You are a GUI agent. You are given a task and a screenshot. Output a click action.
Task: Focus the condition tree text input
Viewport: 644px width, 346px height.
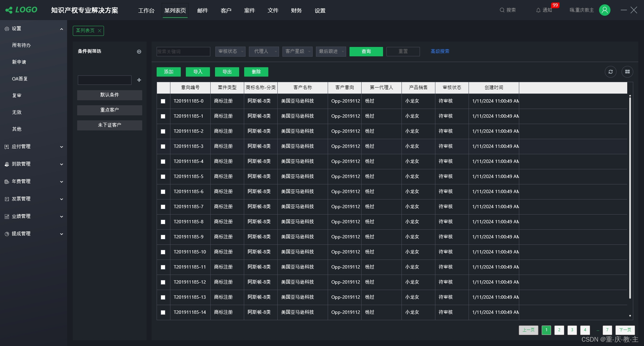tap(105, 80)
